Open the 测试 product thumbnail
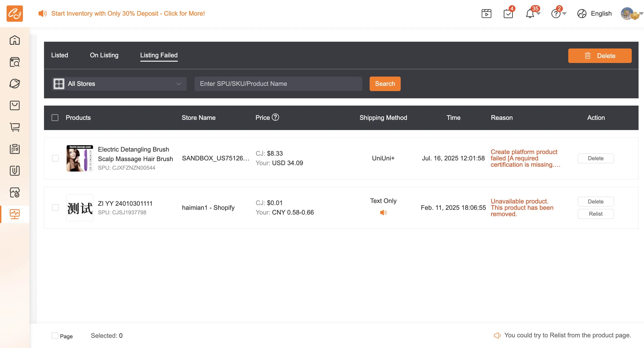 (x=80, y=208)
